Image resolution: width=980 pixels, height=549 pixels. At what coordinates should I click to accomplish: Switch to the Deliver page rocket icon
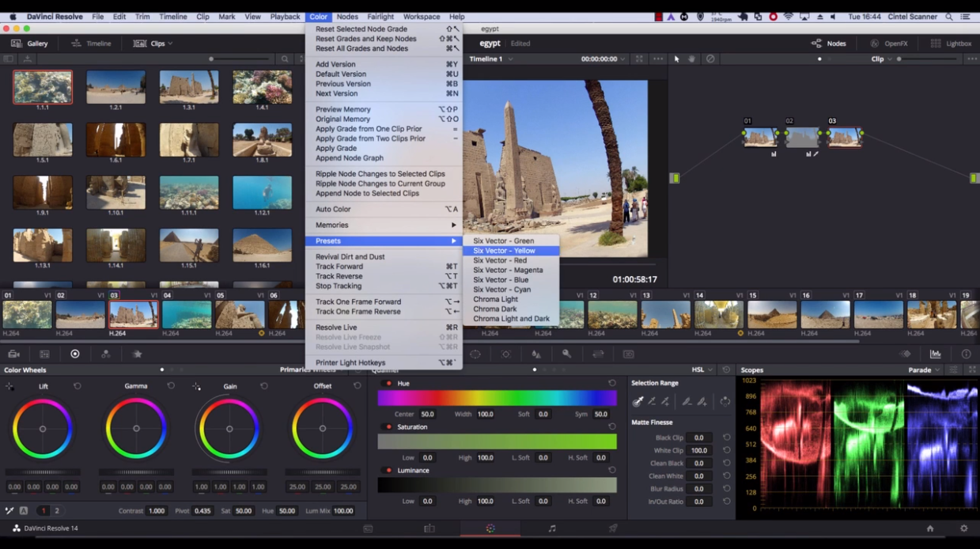[613, 528]
